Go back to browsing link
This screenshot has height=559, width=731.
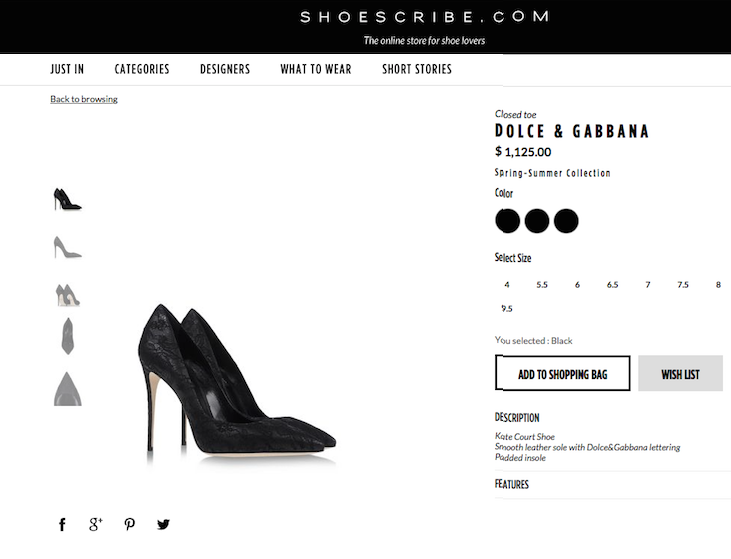(84, 99)
